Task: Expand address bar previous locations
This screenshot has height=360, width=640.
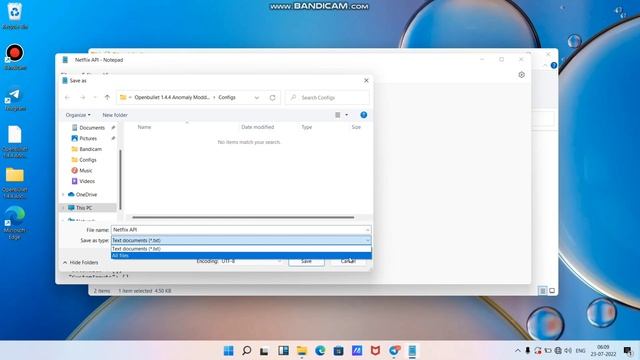Action: point(257,98)
